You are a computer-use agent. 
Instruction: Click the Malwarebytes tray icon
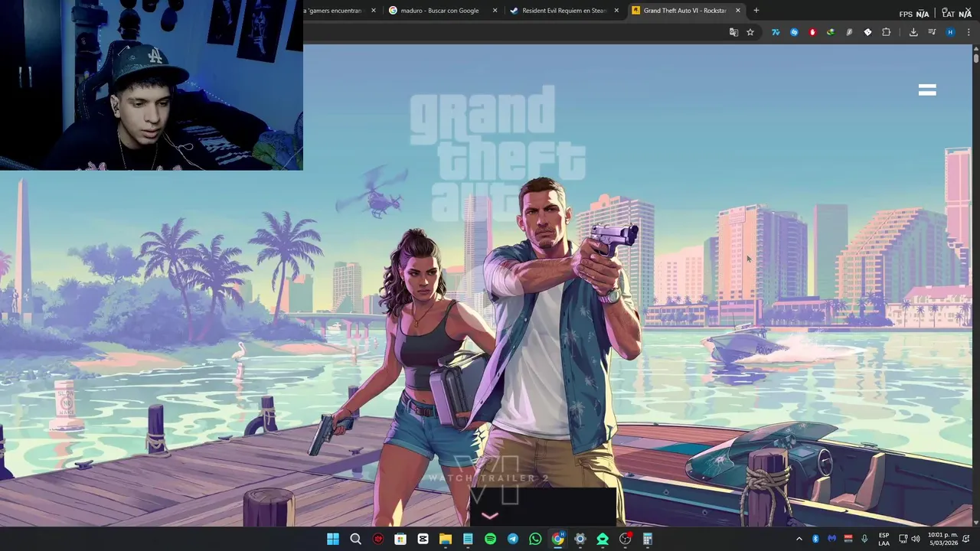pyautogui.click(x=832, y=539)
